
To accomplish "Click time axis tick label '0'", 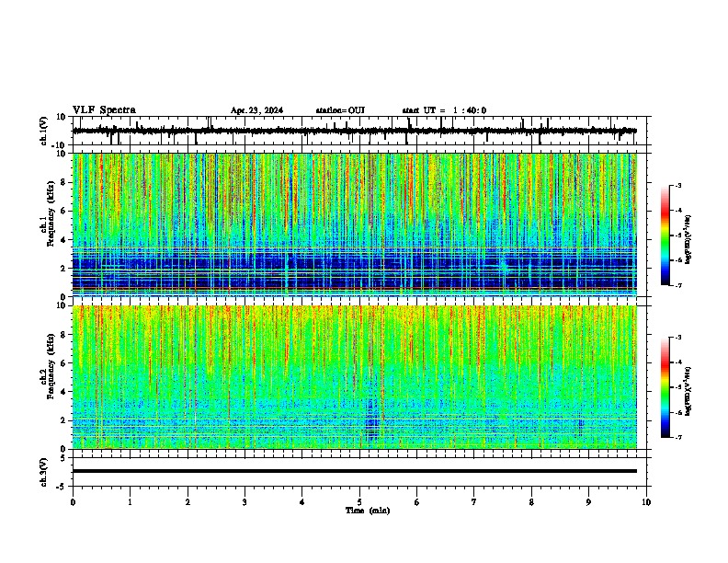I will pos(73,502).
